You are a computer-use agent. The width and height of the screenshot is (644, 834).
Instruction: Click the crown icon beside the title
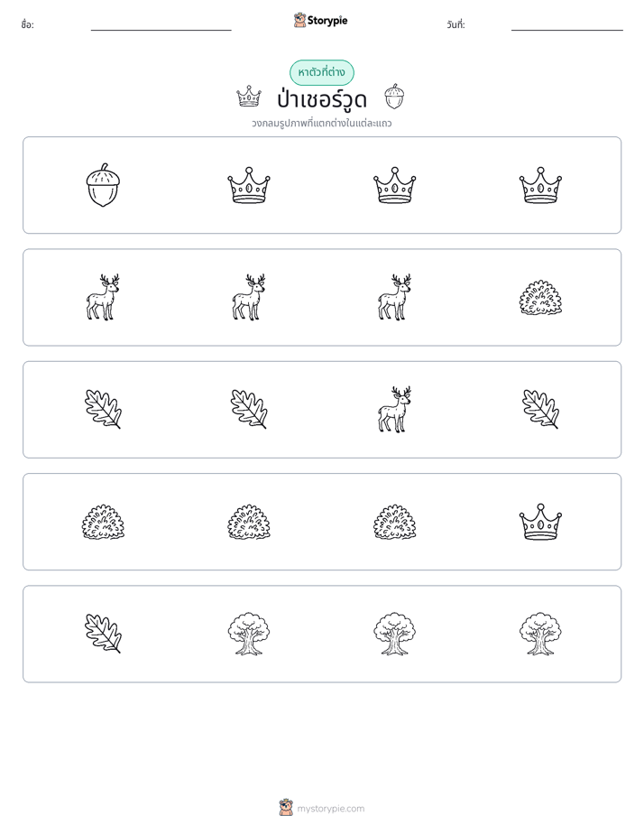(249, 97)
